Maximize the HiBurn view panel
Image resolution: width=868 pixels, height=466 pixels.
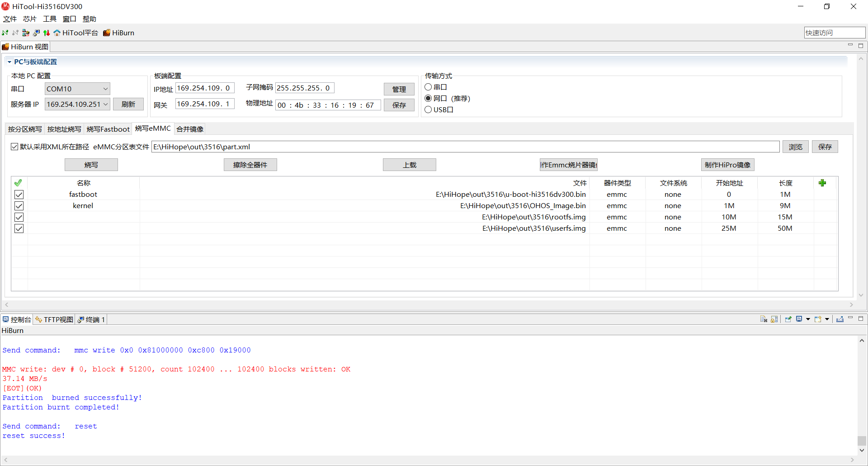point(861,45)
